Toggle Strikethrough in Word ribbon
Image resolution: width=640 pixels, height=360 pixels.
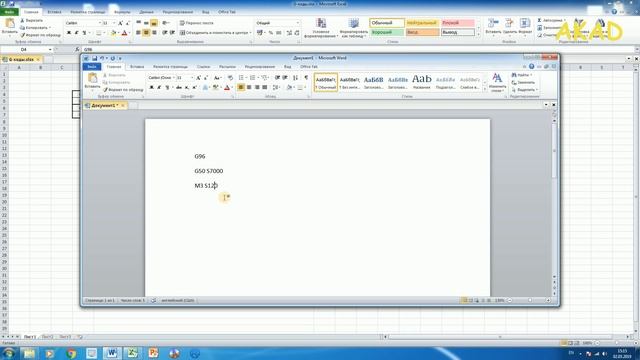(179, 87)
